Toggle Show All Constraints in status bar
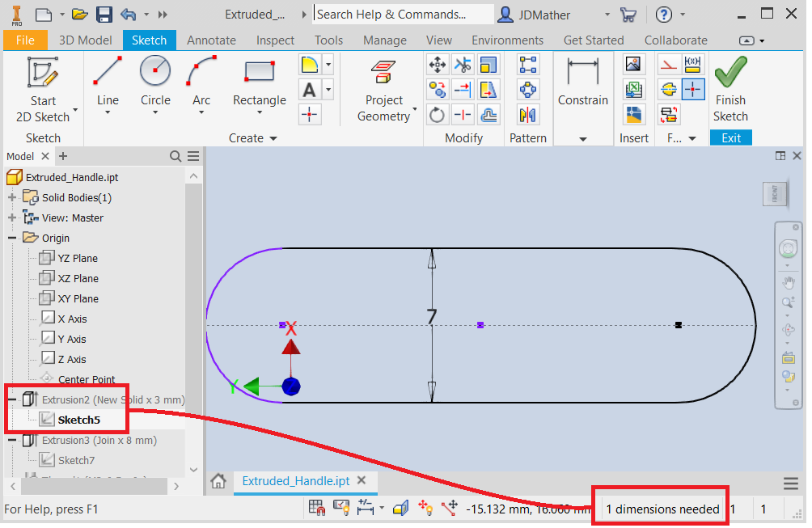Viewport: 812px width, 528px height. pyautogui.click(x=341, y=508)
